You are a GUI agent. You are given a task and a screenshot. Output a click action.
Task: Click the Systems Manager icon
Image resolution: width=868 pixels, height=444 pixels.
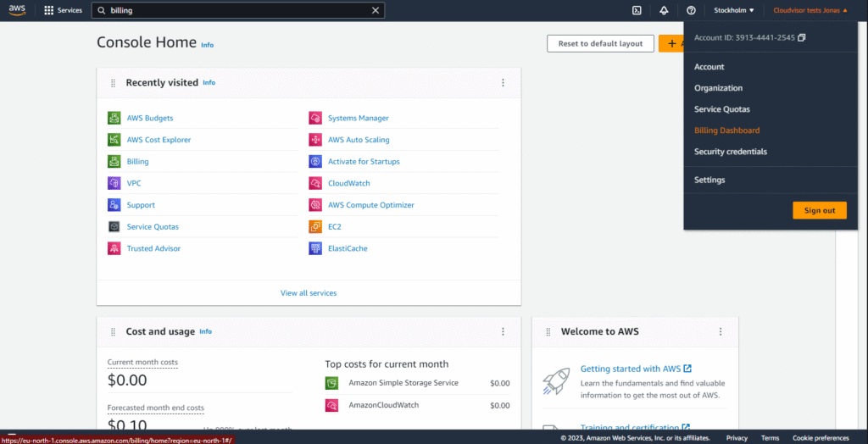pyautogui.click(x=315, y=118)
